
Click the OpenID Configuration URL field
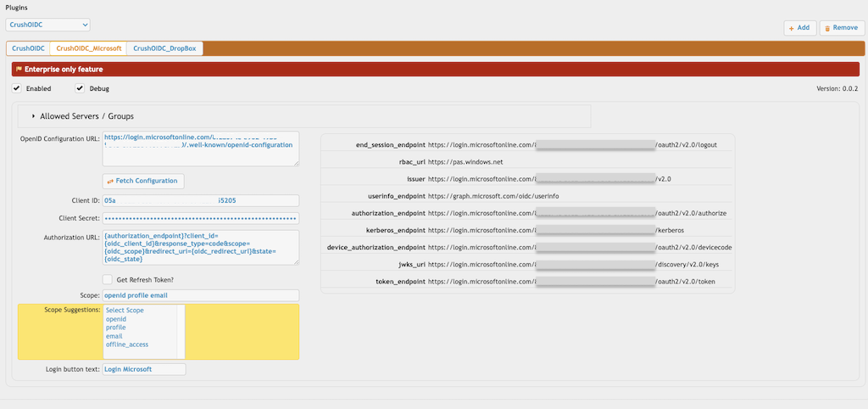[201, 148]
